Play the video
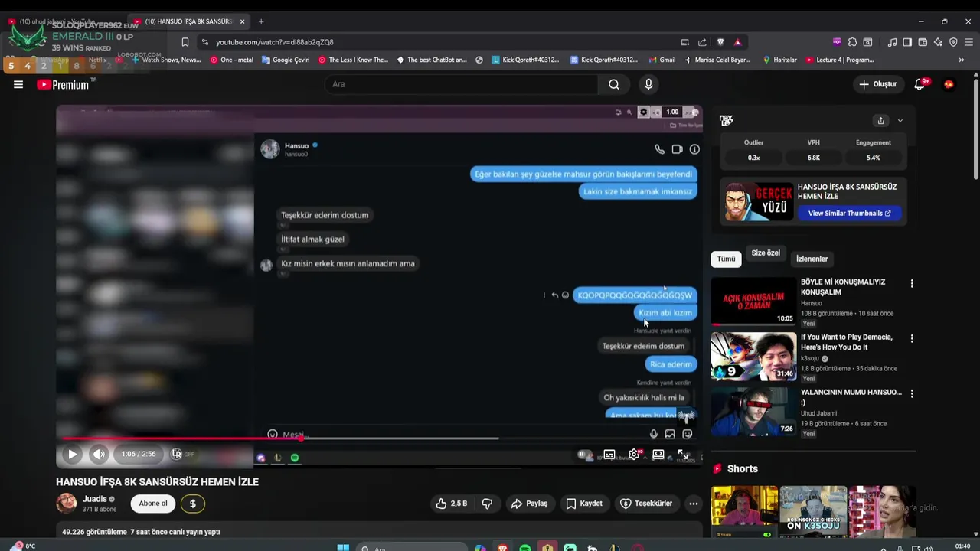 pos(72,454)
